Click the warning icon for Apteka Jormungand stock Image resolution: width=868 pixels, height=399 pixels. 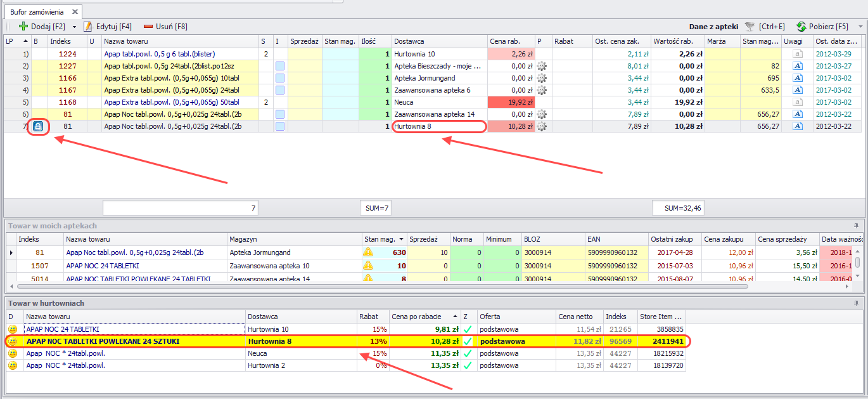[x=368, y=252]
